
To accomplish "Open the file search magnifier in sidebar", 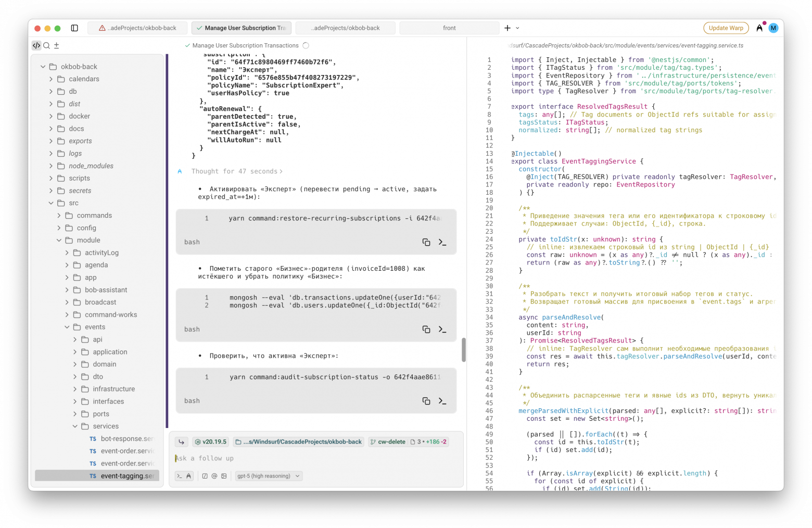I will tap(46, 45).
